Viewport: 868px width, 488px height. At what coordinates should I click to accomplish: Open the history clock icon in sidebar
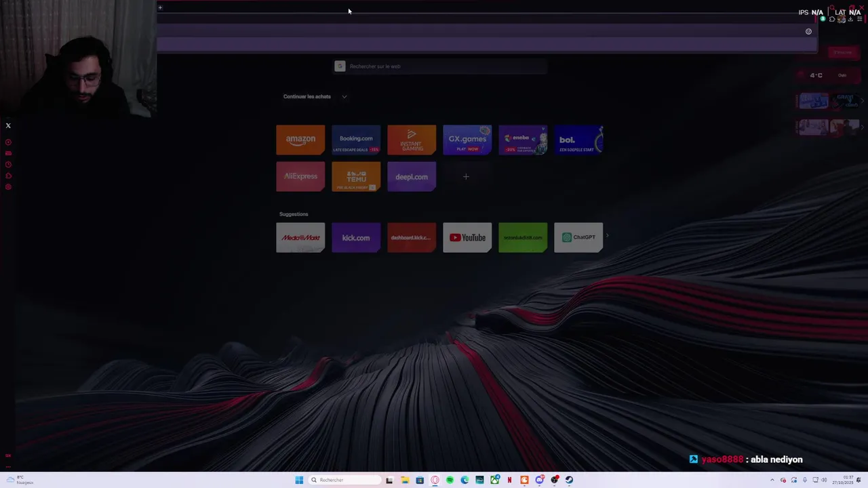(x=8, y=164)
